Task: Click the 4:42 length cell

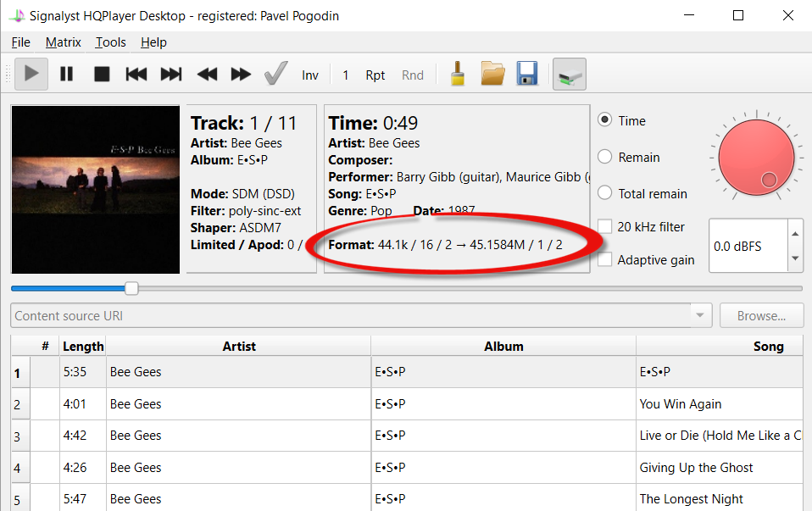Action: (83, 436)
